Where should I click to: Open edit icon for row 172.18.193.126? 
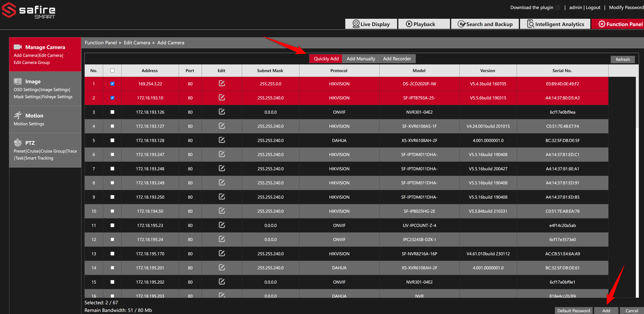pyautogui.click(x=222, y=112)
